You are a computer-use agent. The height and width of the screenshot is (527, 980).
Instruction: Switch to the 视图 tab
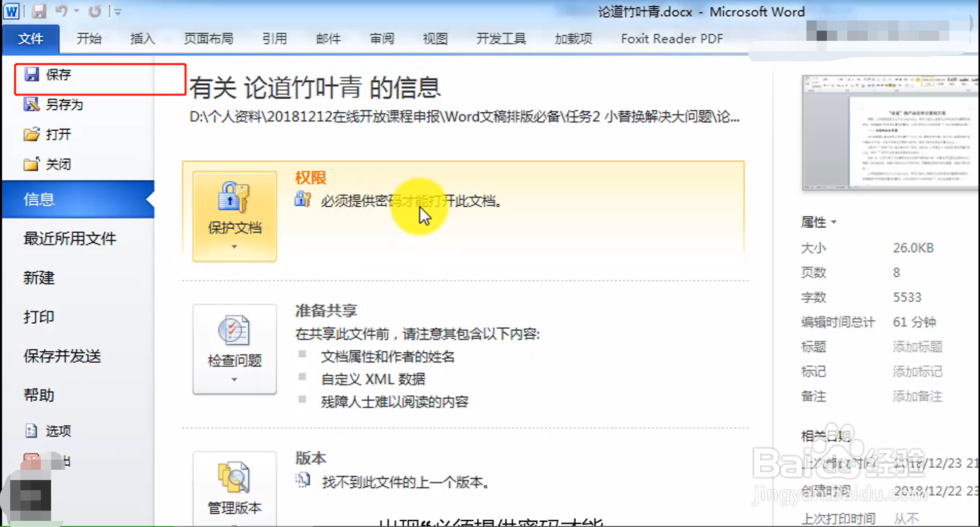point(435,39)
